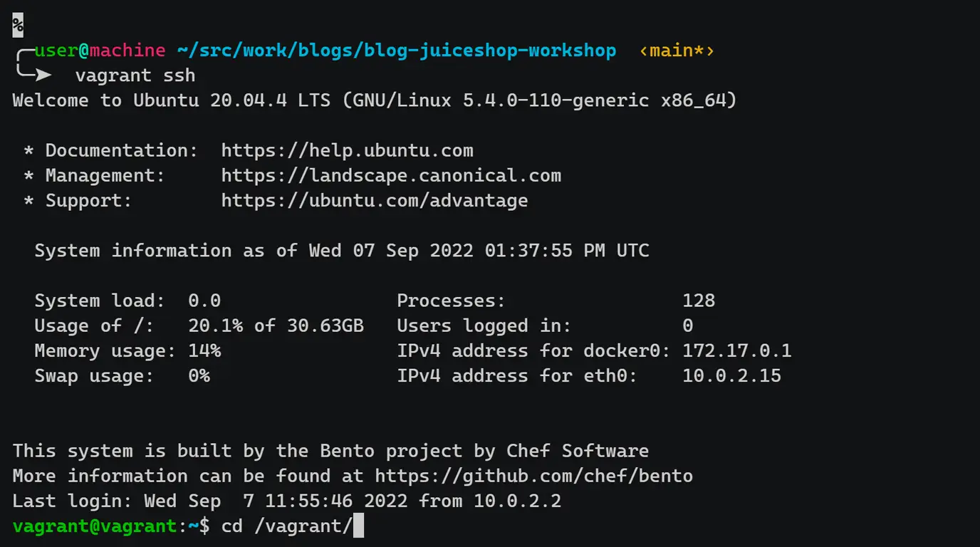Click the Welcome to Ubuntu 20.04.4 LTS line

(x=375, y=100)
